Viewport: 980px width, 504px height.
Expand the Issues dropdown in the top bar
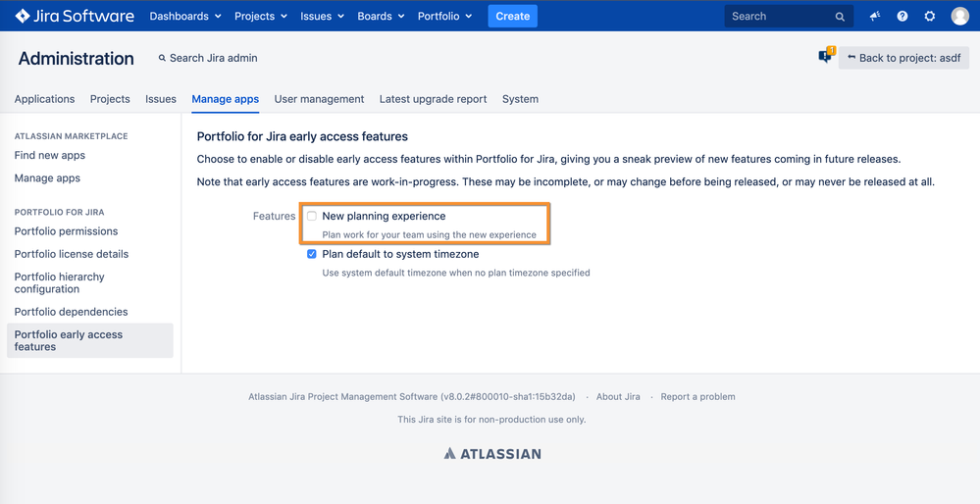click(323, 17)
